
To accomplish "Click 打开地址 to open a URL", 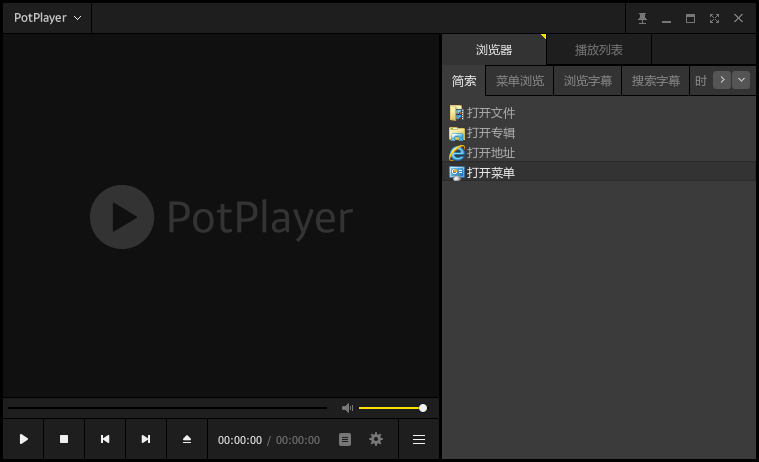I will click(490, 153).
